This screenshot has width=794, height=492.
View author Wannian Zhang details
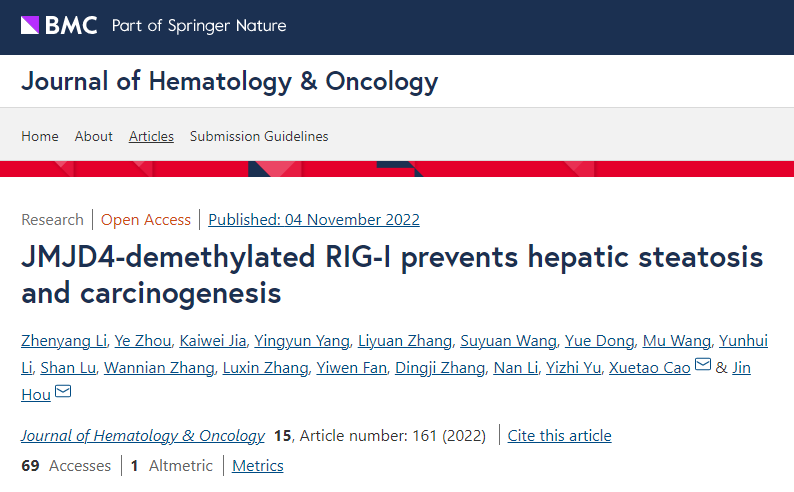click(159, 367)
